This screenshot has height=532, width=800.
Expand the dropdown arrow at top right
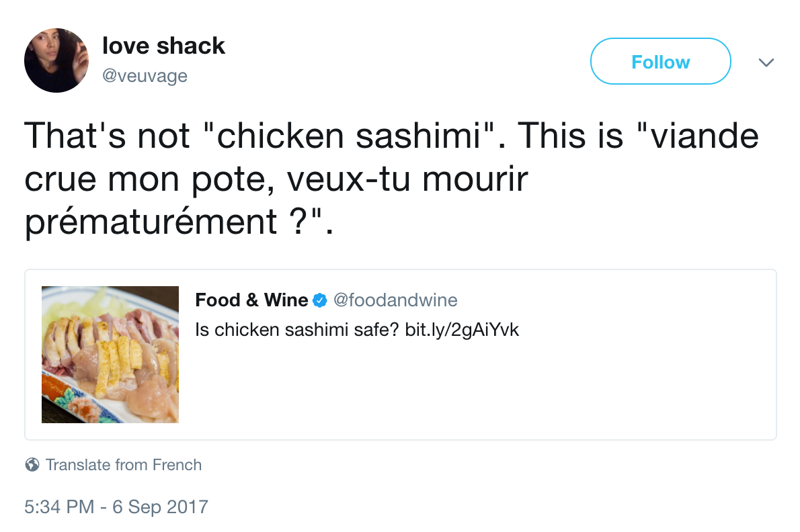(x=766, y=61)
